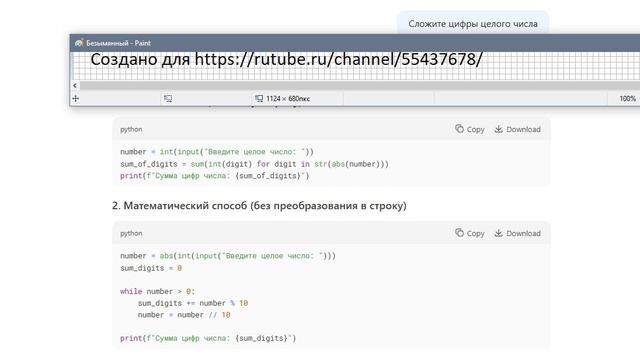Click the 'Сложите цифры целого числа' message bubble

coord(473,24)
